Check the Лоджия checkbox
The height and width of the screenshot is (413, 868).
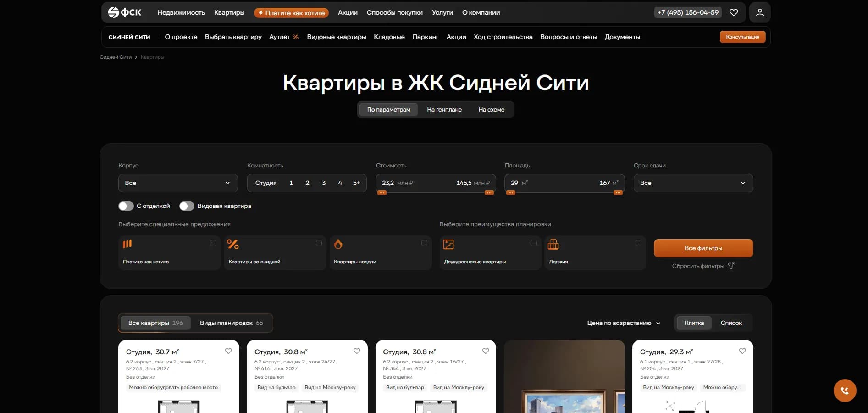tap(638, 243)
